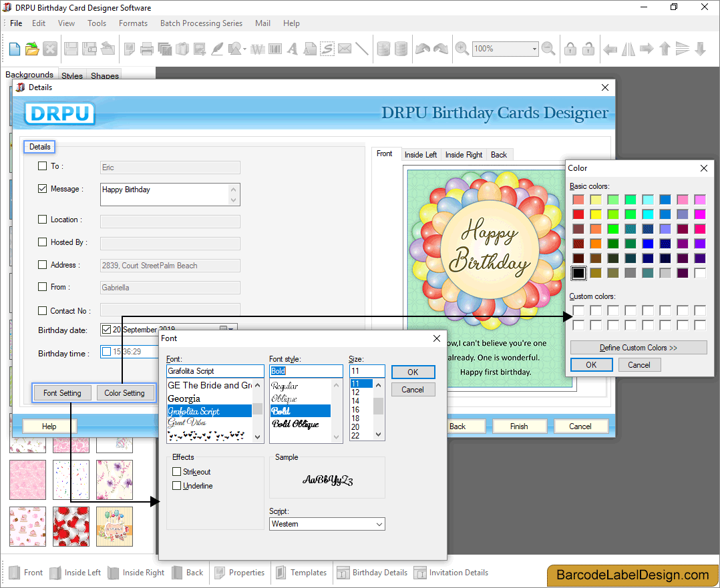Click the Open folder toolbar icon
Image resolution: width=720 pixels, height=588 pixels.
pos(32,49)
